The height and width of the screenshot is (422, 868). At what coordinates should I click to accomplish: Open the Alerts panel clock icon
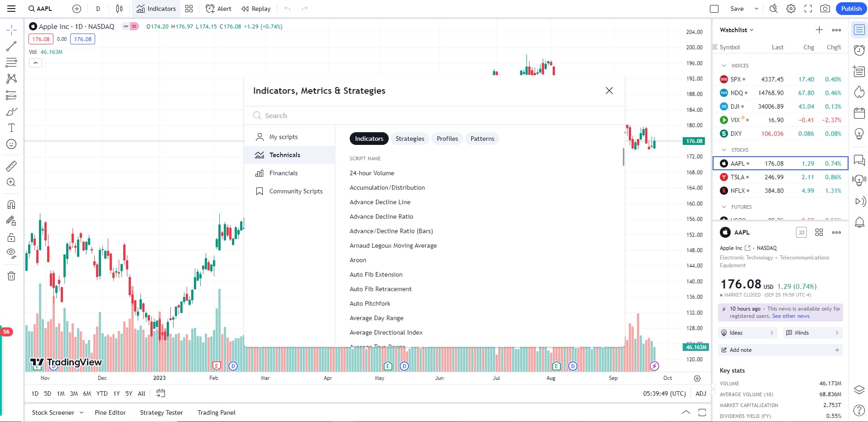click(x=859, y=50)
